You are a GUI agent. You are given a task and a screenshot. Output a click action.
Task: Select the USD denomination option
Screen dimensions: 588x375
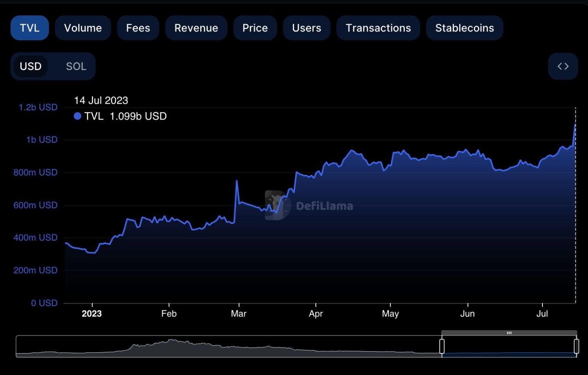click(31, 66)
